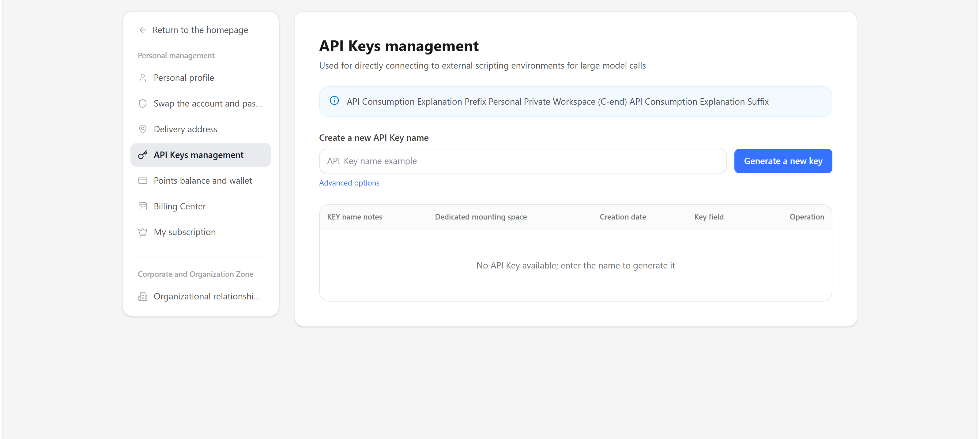
Task: Open Points balance and wallet
Action: click(201, 181)
